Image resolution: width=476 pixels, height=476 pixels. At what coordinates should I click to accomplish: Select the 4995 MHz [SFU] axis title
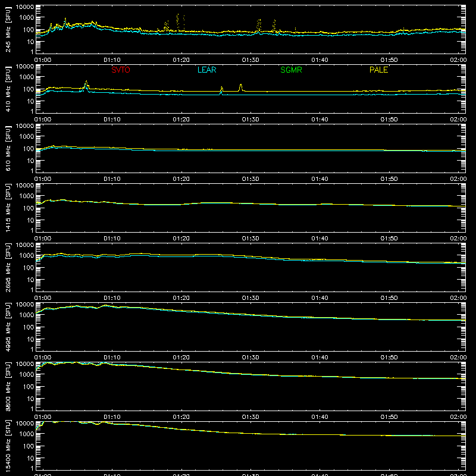[8, 327]
